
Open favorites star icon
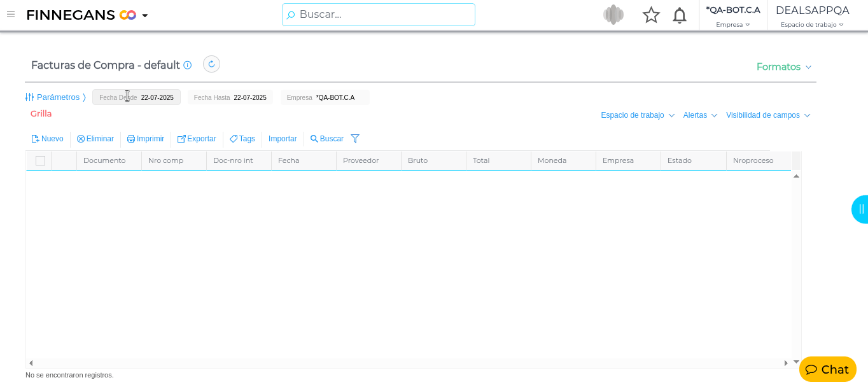click(651, 15)
